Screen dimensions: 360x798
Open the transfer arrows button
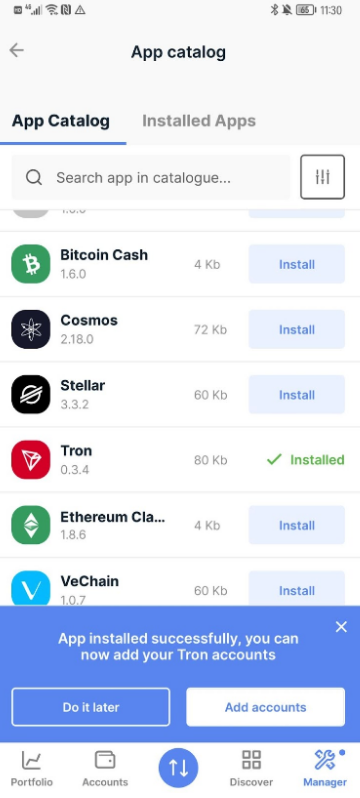pyautogui.click(x=178, y=767)
